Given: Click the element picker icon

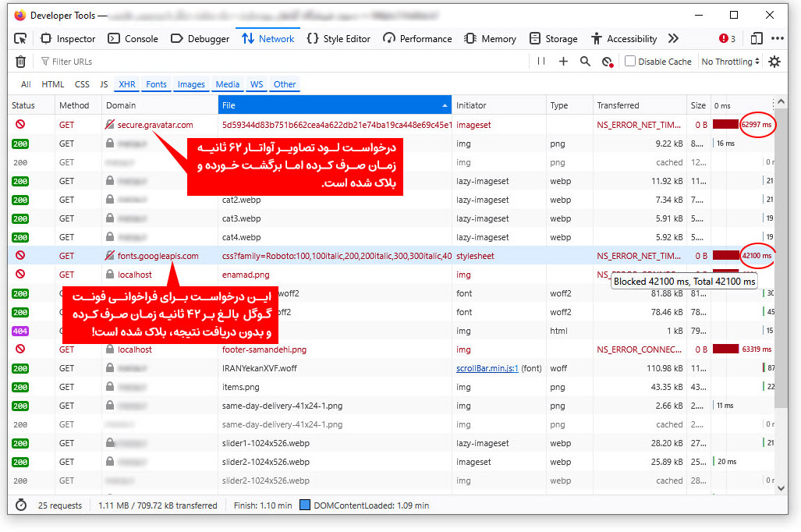Looking at the screenshot, I should (21, 38).
